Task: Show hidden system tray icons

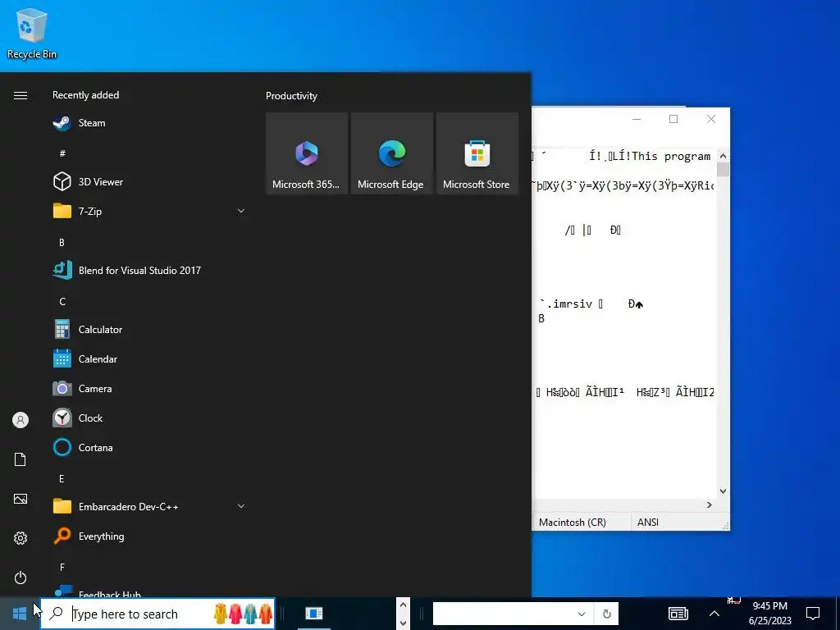Action: (x=714, y=614)
